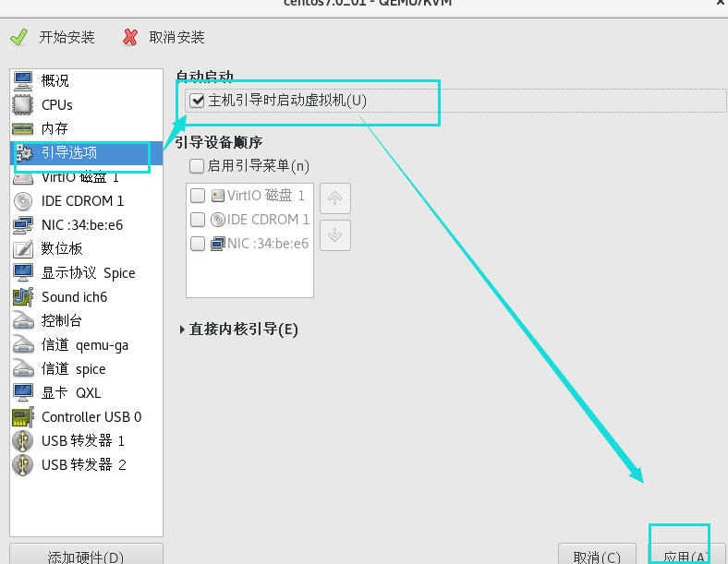Screen dimensions: 728x564
Task: Select USB 转发器 1 in hardware list
Action: coord(86,441)
